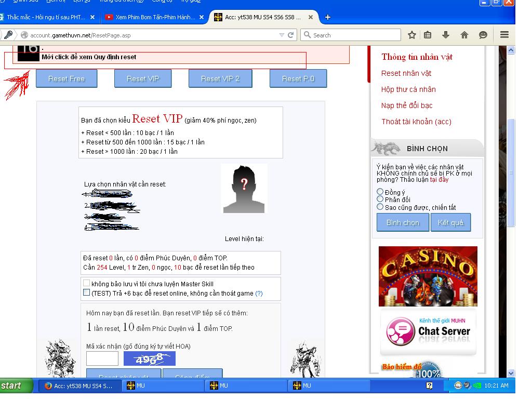View poll results with Kết quả button
The width and height of the screenshot is (532, 399).
pos(450,222)
